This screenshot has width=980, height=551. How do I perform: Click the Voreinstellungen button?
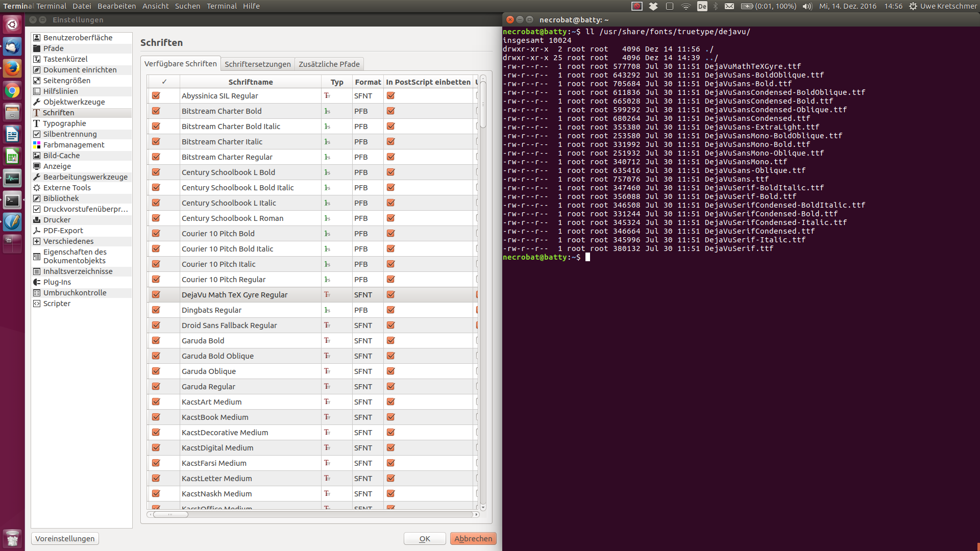pos(65,539)
